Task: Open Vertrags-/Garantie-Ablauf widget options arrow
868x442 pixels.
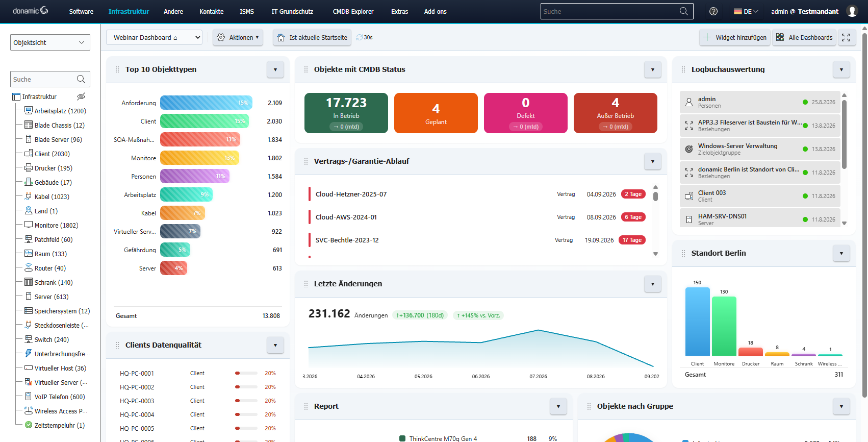Action: pyautogui.click(x=653, y=161)
